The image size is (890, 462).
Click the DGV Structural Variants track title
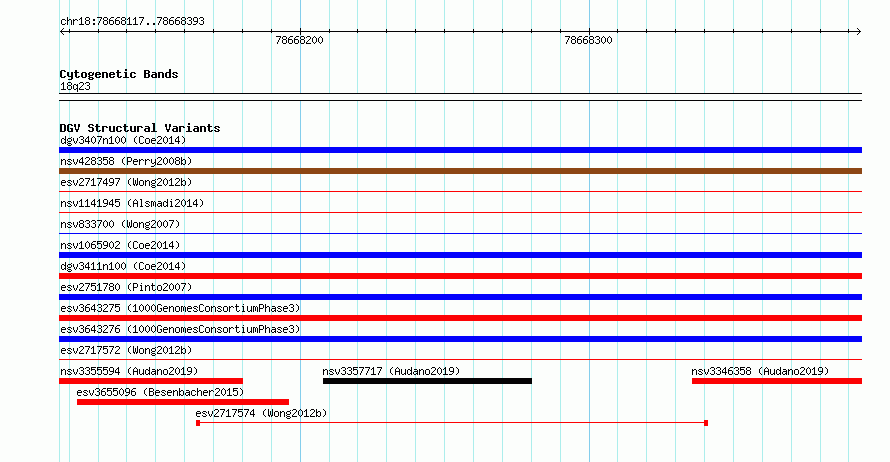(140, 128)
